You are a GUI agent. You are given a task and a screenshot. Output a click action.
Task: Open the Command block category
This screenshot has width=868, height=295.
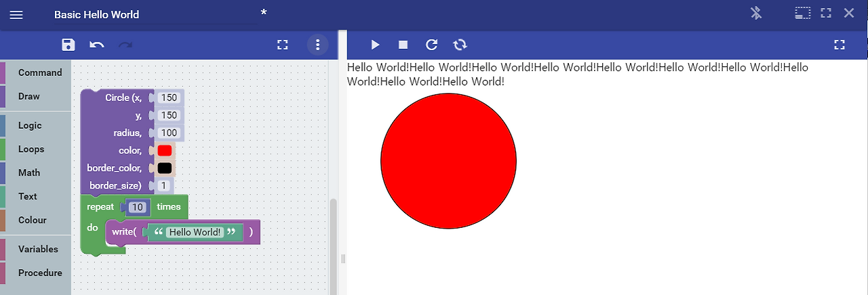pos(40,73)
